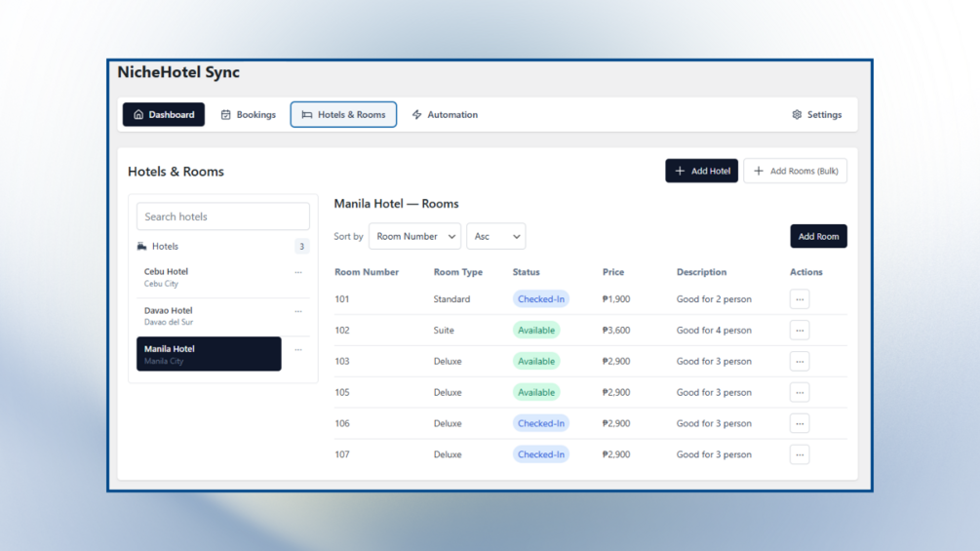Image resolution: width=980 pixels, height=551 pixels.
Task: Open actions menu for room 107
Action: click(x=800, y=454)
